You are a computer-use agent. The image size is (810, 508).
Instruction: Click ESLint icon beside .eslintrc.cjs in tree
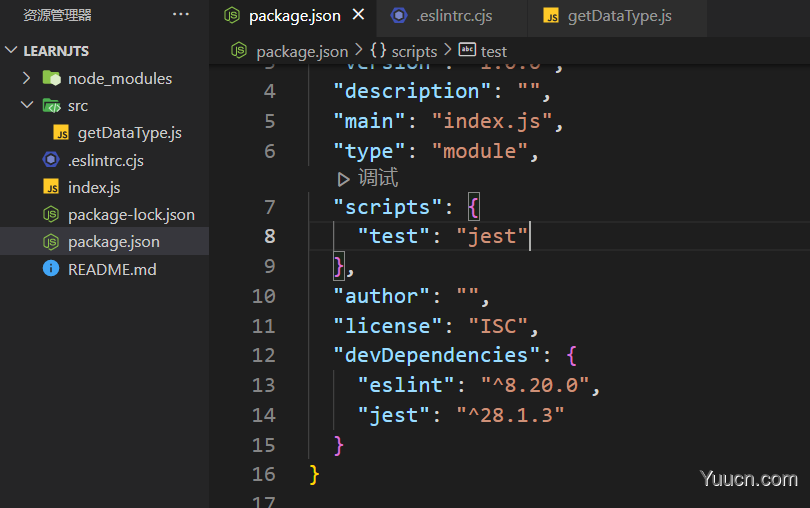(x=51, y=160)
